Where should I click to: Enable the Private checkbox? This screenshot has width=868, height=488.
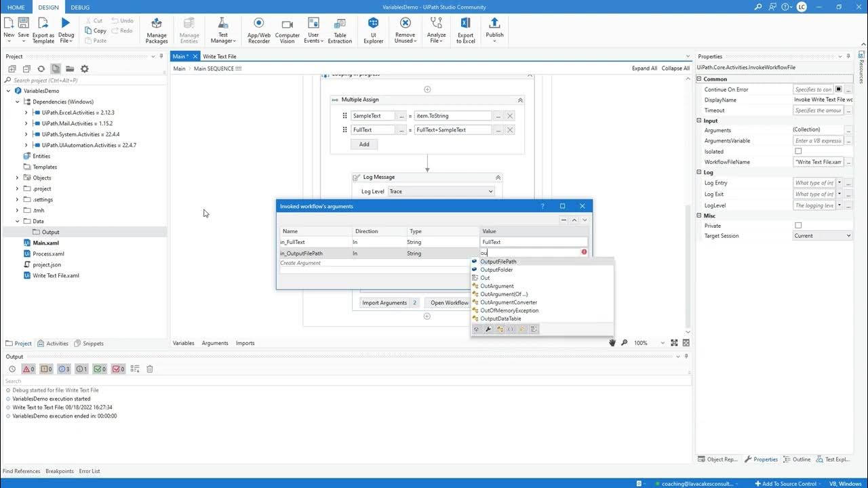798,225
